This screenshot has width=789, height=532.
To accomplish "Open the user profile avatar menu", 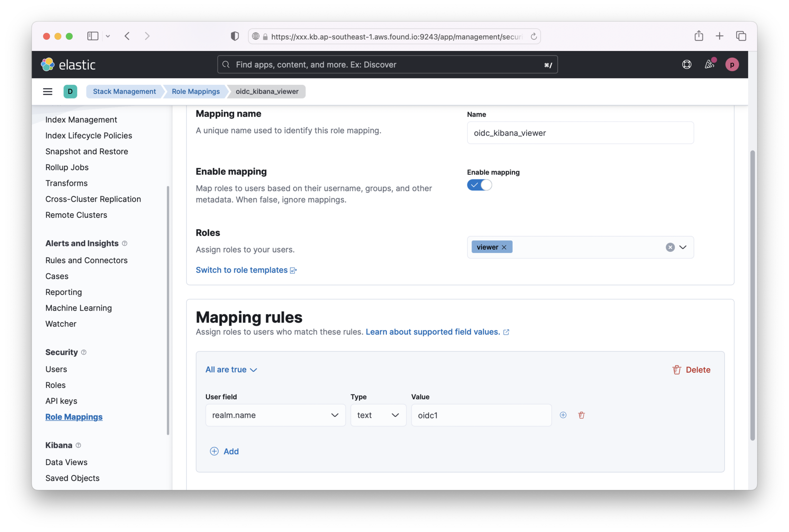I will [x=732, y=64].
